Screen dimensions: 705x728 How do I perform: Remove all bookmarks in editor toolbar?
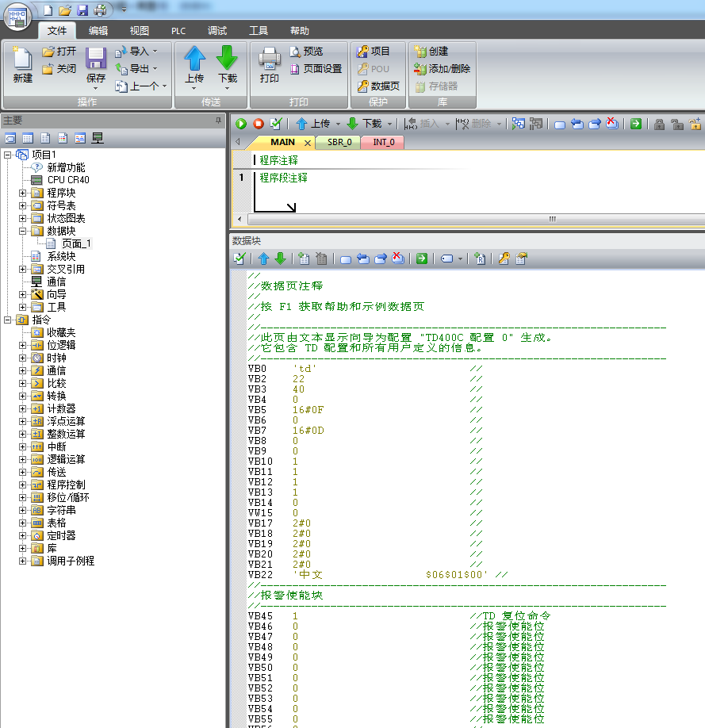(612, 124)
